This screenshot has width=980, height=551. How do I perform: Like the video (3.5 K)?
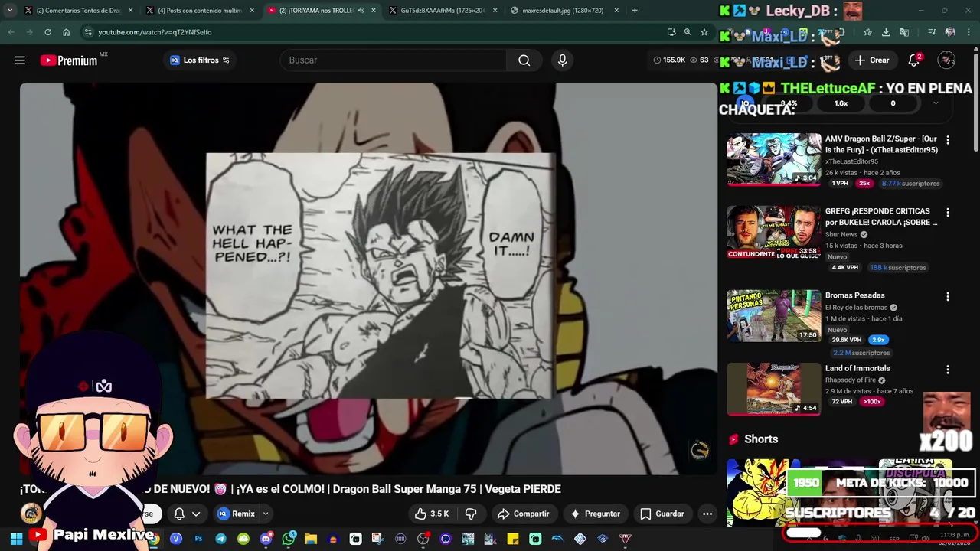(x=431, y=514)
